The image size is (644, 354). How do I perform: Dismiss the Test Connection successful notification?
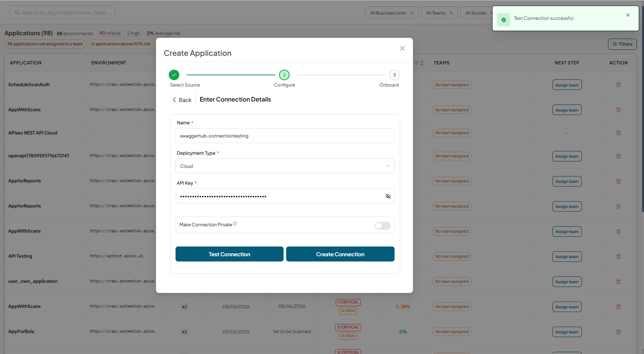click(628, 15)
